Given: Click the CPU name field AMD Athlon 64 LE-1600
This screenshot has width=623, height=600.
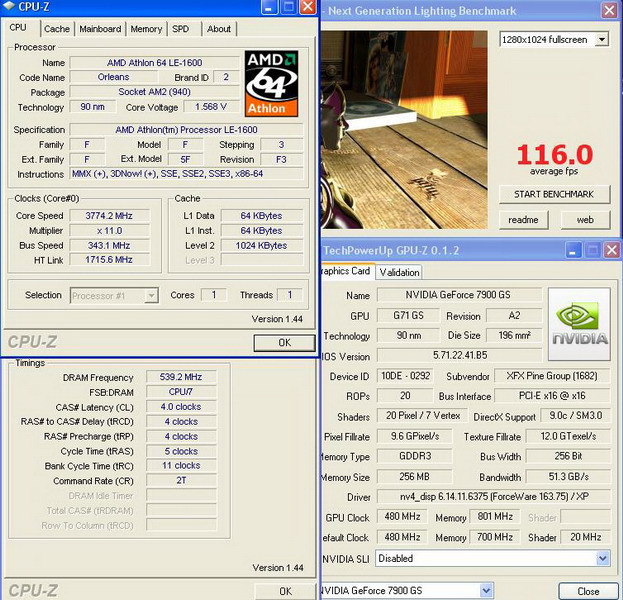Looking at the screenshot, I should [x=155, y=63].
